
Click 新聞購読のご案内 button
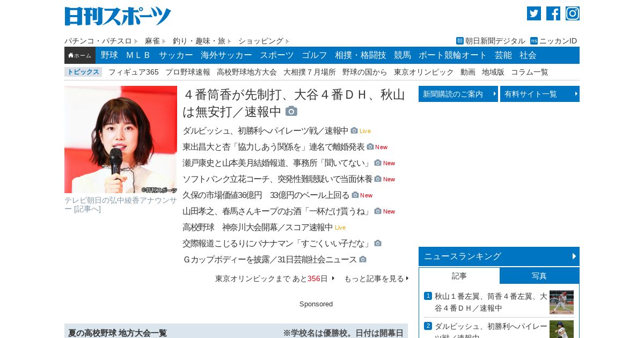point(458,94)
